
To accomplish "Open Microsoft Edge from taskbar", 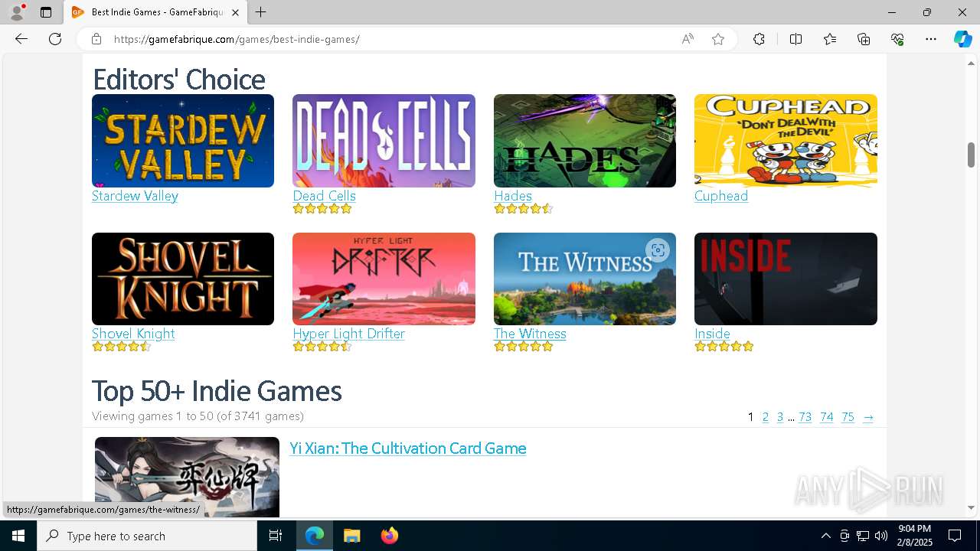I will pos(315,536).
